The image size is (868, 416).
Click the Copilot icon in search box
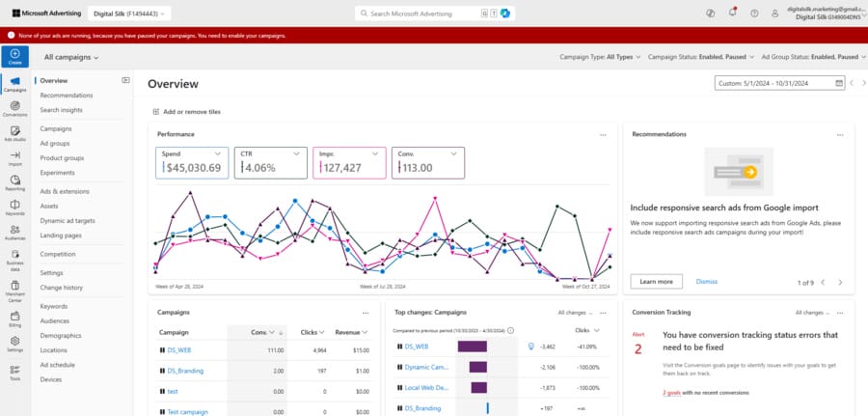pos(504,14)
